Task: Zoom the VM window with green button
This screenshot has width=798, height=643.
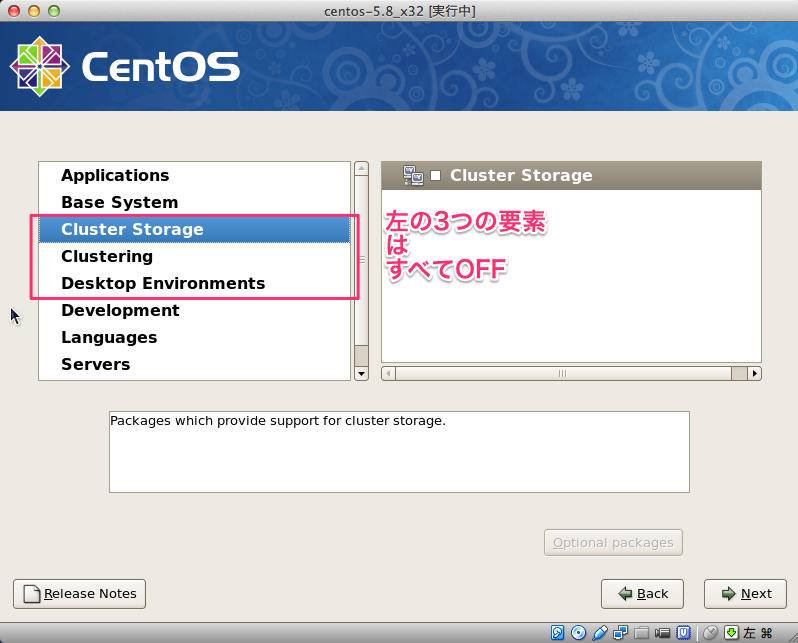Action: pyautogui.click(x=54, y=11)
